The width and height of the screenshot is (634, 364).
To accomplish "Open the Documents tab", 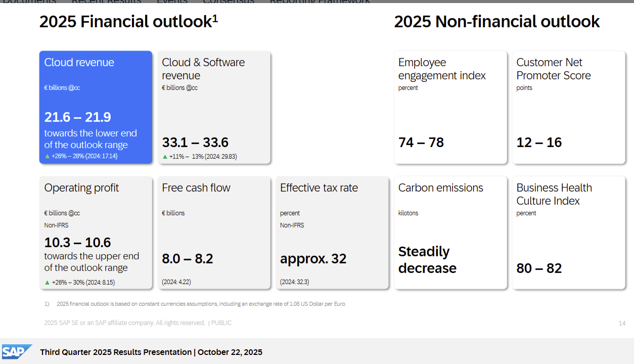I will 29,2.
